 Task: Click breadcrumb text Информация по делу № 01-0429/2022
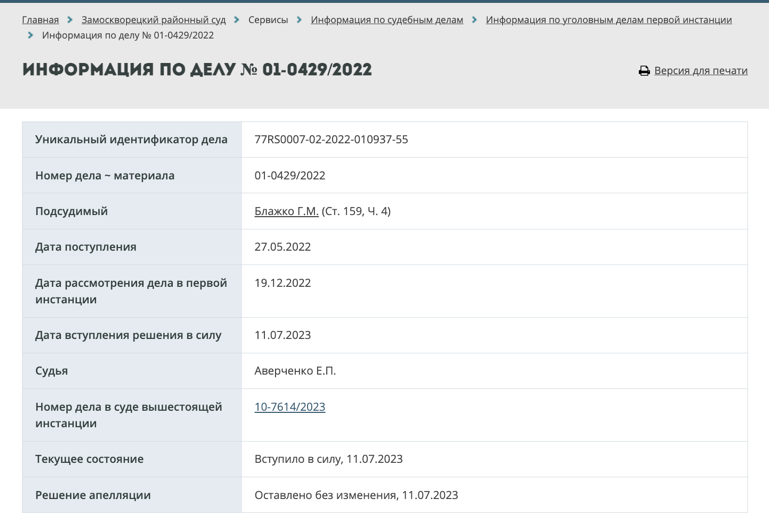click(x=128, y=35)
